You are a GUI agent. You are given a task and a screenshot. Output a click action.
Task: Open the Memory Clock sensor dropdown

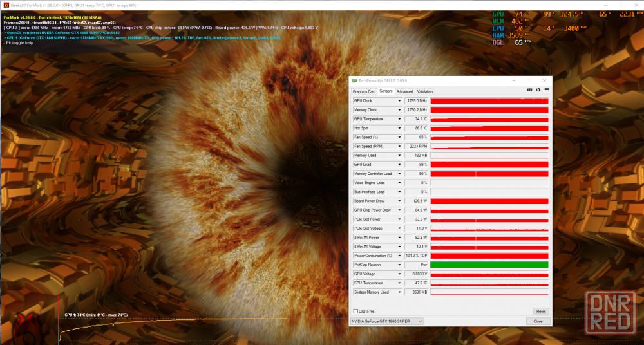(x=399, y=110)
